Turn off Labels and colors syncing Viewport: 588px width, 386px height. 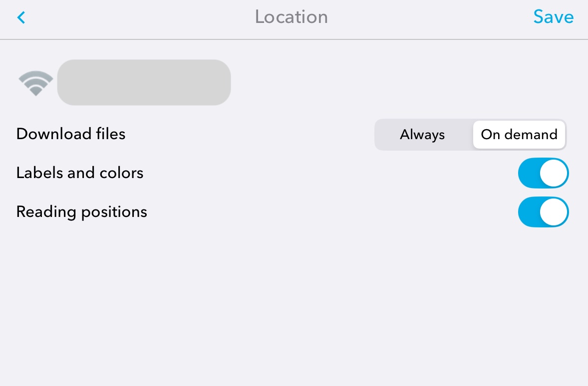click(x=543, y=173)
